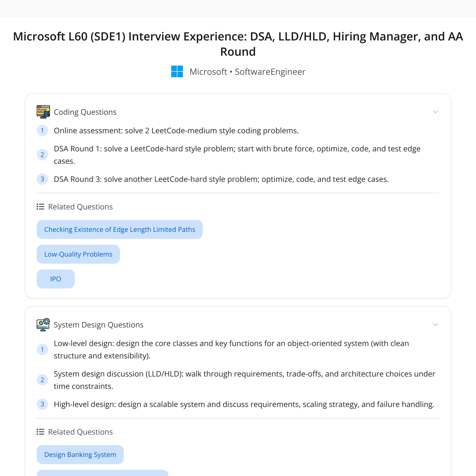Collapse the Coding Questions section chevron

click(435, 112)
